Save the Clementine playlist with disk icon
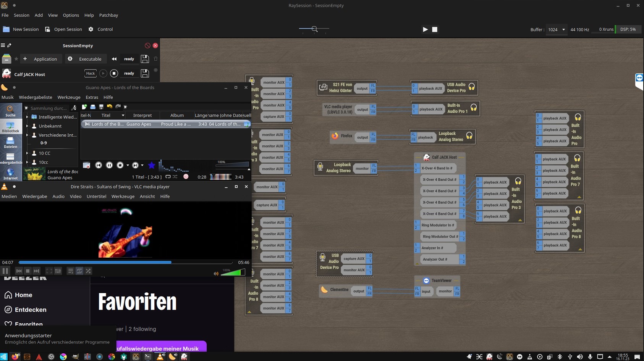Image resolution: width=644 pixels, height=361 pixels. [101, 107]
